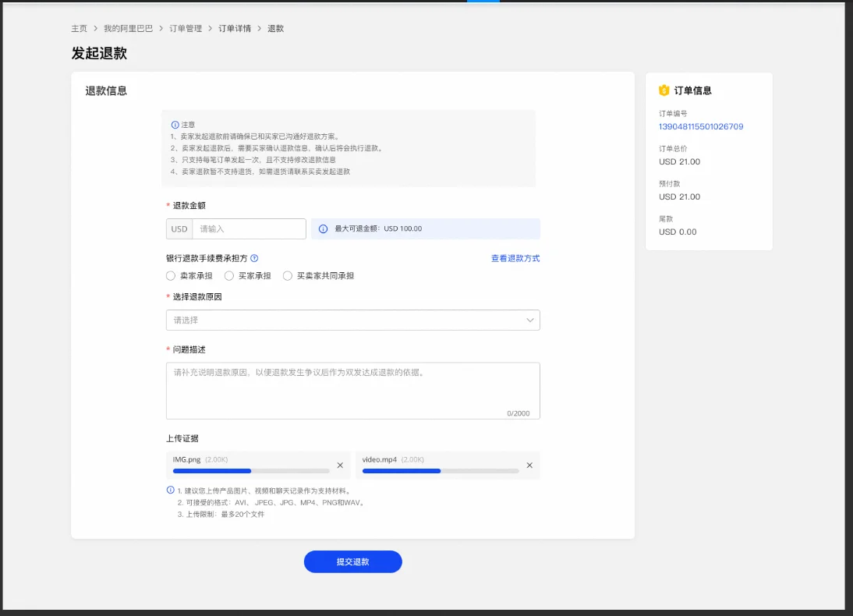Image resolution: width=853 pixels, height=616 pixels.
Task: Remove the video.mp4 upload with X
Action: pos(529,466)
